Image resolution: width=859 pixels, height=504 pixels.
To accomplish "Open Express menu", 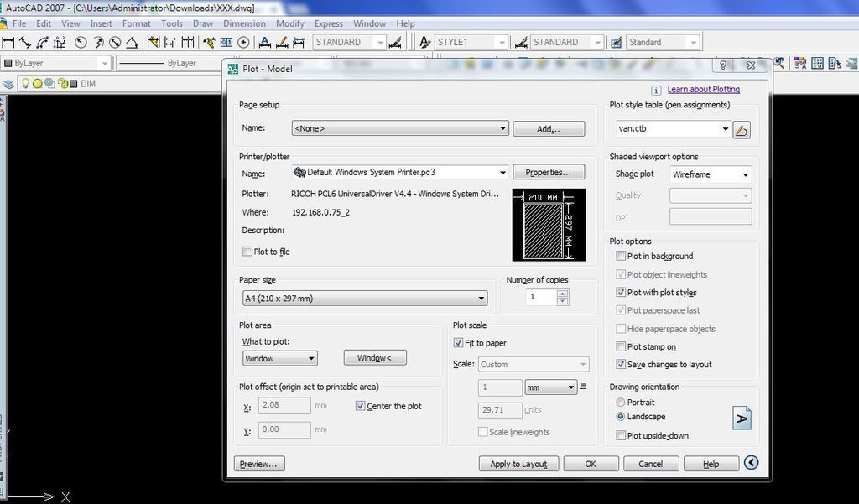I will [x=329, y=23].
